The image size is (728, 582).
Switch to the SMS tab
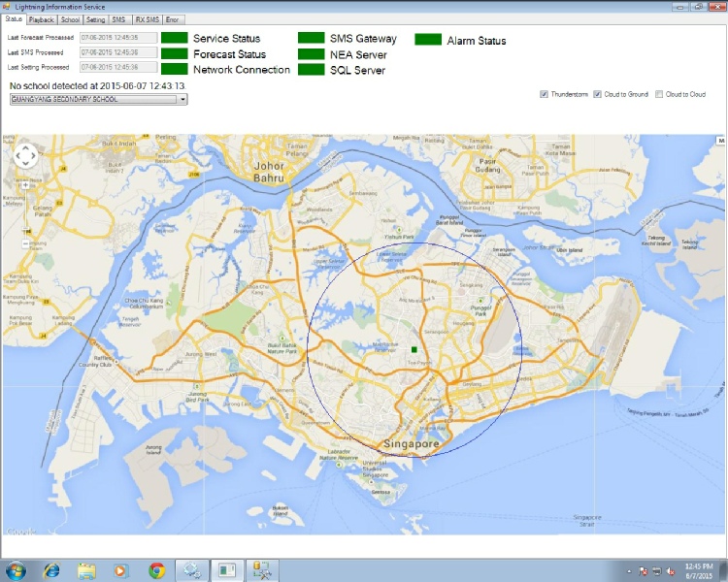[x=118, y=19]
